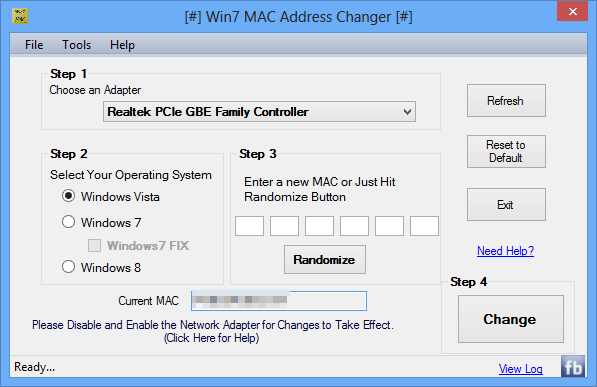Click the '(Click Here for Help)' text

pyautogui.click(x=211, y=338)
